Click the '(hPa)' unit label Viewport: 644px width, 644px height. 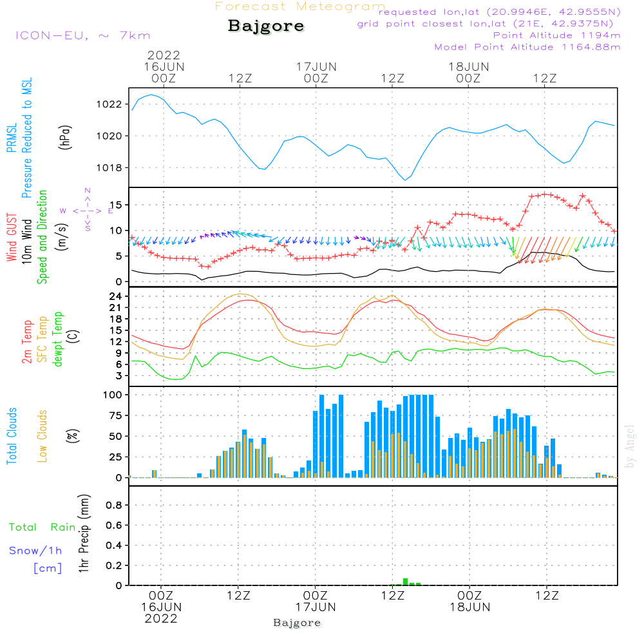point(65,137)
